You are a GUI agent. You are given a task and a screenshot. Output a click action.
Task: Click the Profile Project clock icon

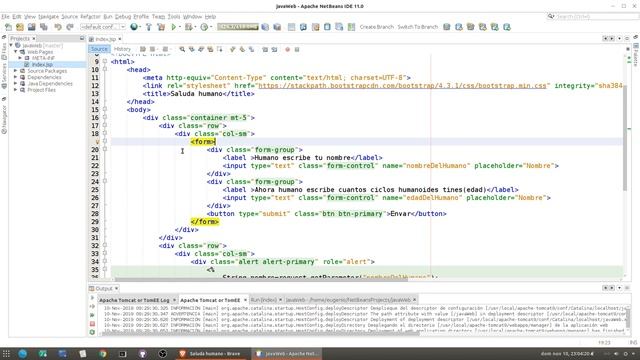[x=204, y=27]
